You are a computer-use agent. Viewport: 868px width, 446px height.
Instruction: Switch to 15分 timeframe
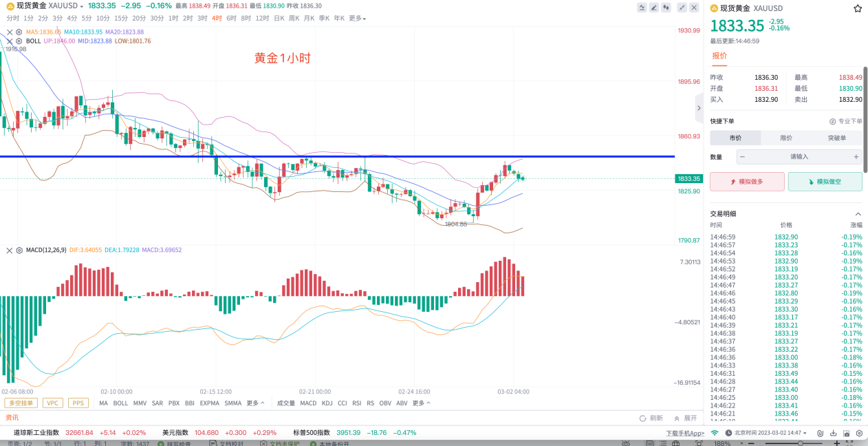(121, 18)
